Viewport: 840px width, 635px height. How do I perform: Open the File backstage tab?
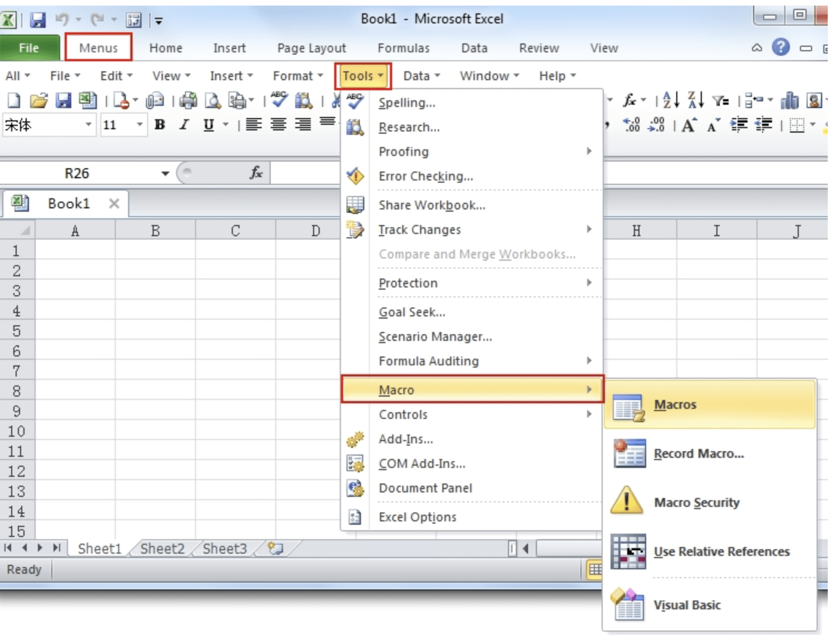pyautogui.click(x=29, y=47)
